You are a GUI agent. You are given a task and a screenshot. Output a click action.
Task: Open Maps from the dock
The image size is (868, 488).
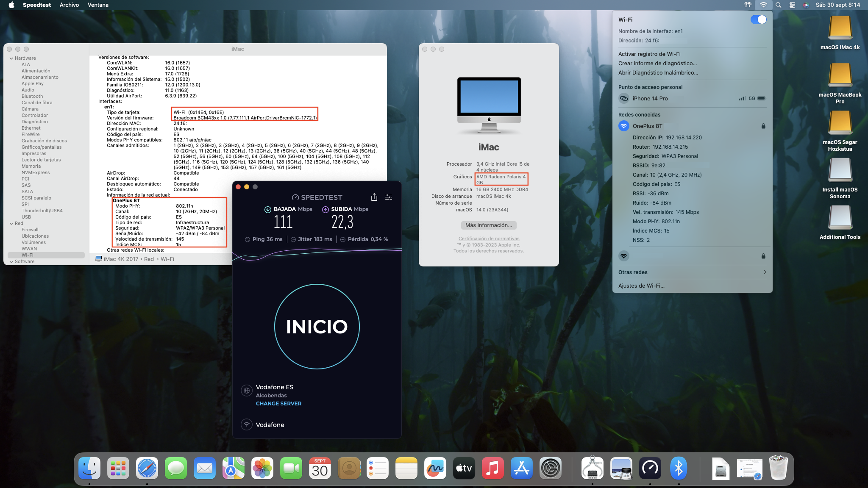pyautogui.click(x=234, y=468)
